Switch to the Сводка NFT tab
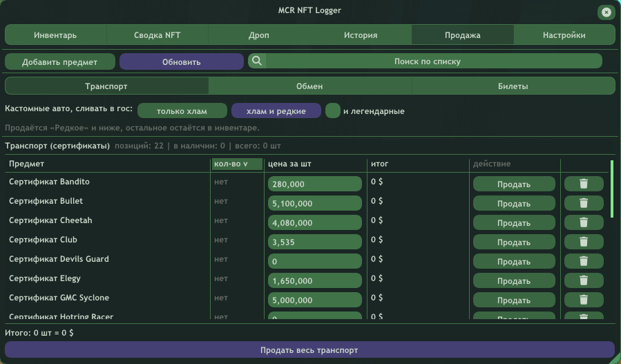Image resolution: width=621 pixels, height=364 pixels. (157, 35)
